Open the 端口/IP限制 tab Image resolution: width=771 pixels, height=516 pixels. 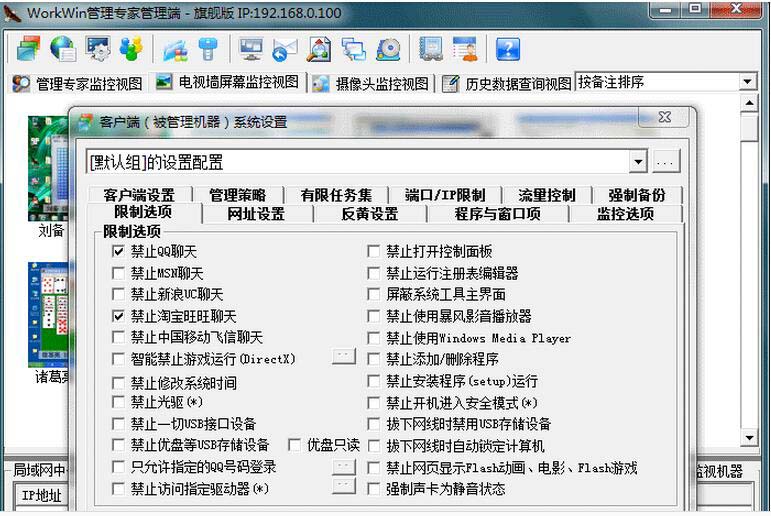pyautogui.click(x=445, y=195)
